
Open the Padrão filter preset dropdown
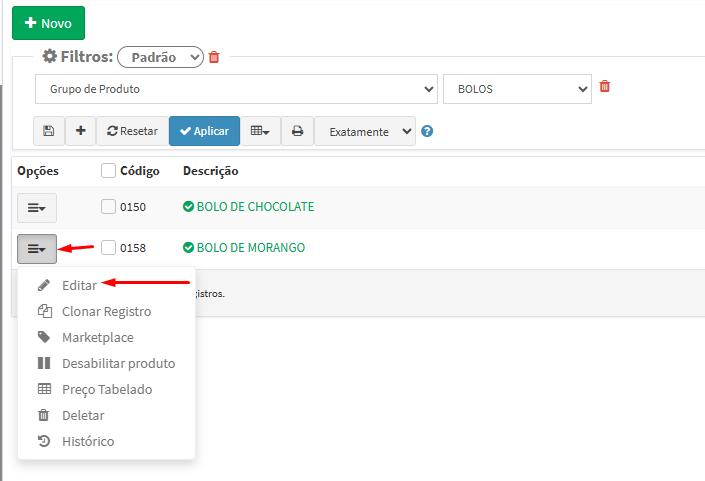coord(161,57)
